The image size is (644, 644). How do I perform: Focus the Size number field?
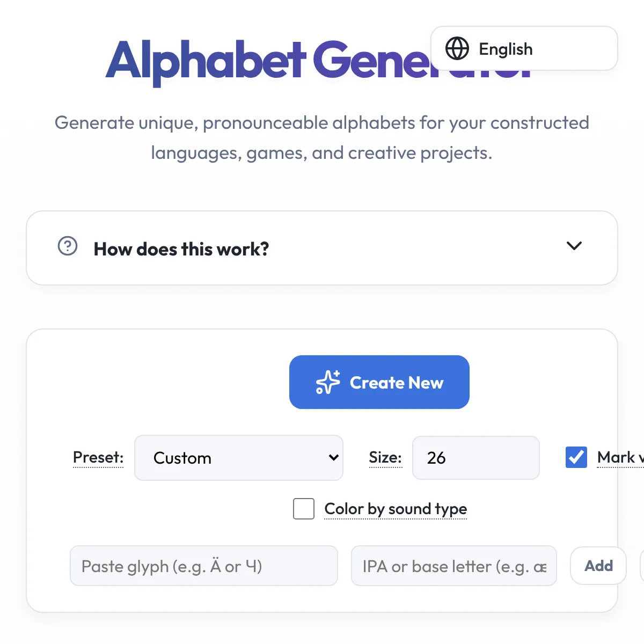475,458
